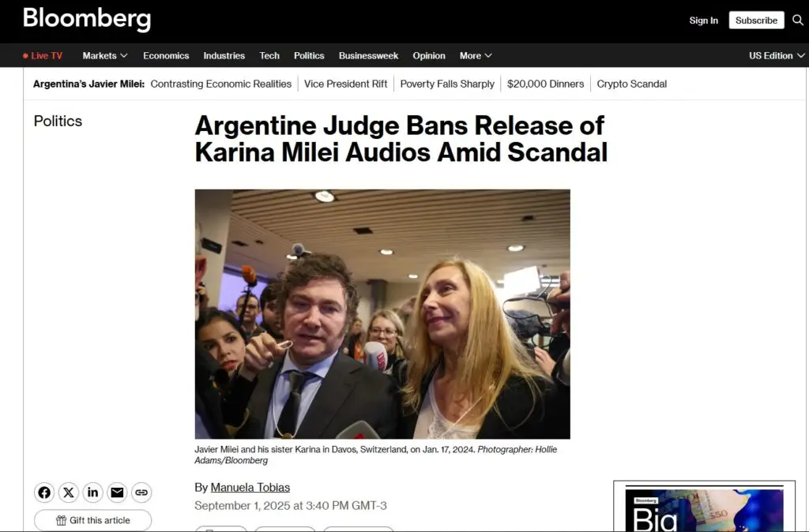Open the Politics nav item

tap(309, 56)
